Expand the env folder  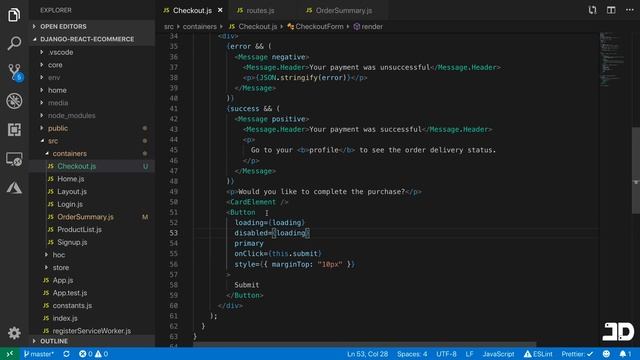point(54,78)
